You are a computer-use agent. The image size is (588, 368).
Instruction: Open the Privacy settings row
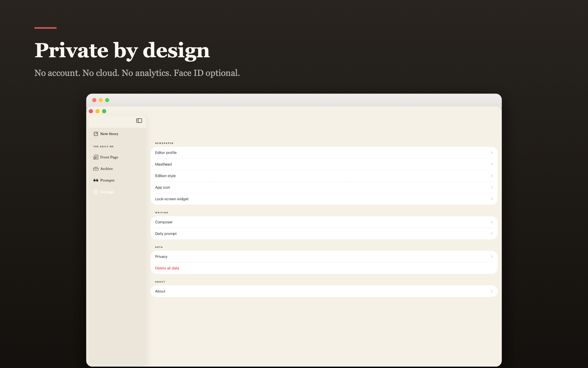tap(324, 256)
